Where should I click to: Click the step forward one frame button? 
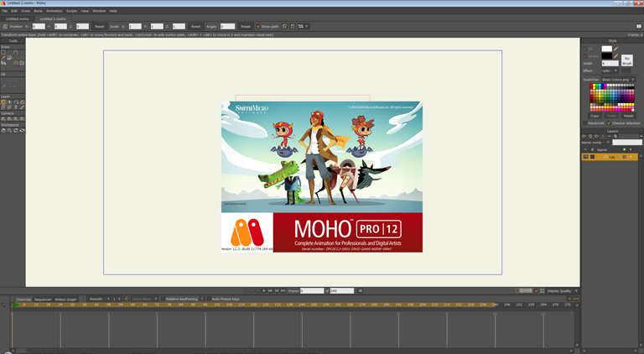tap(270, 291)
